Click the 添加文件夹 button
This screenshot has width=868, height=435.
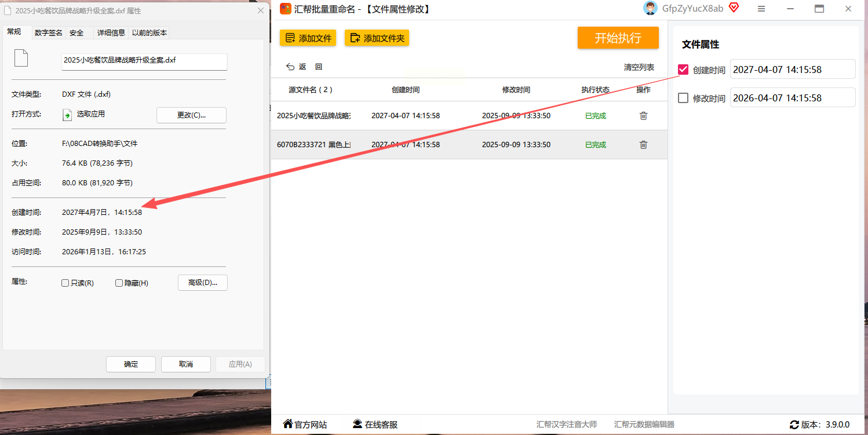(377, 38)
